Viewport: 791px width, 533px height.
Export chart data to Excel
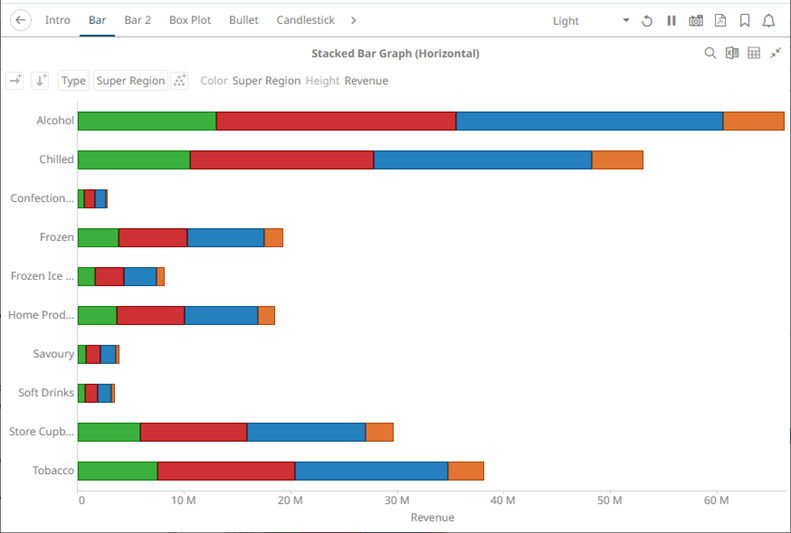[732, 53]
